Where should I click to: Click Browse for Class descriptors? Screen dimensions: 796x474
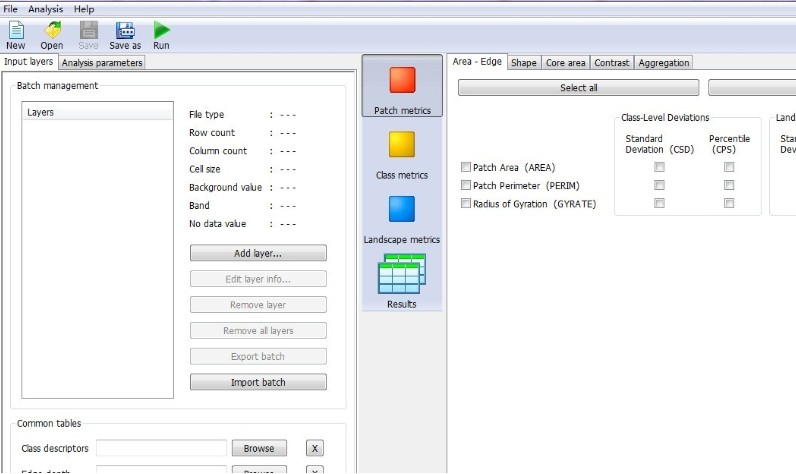tap(259, 448)
